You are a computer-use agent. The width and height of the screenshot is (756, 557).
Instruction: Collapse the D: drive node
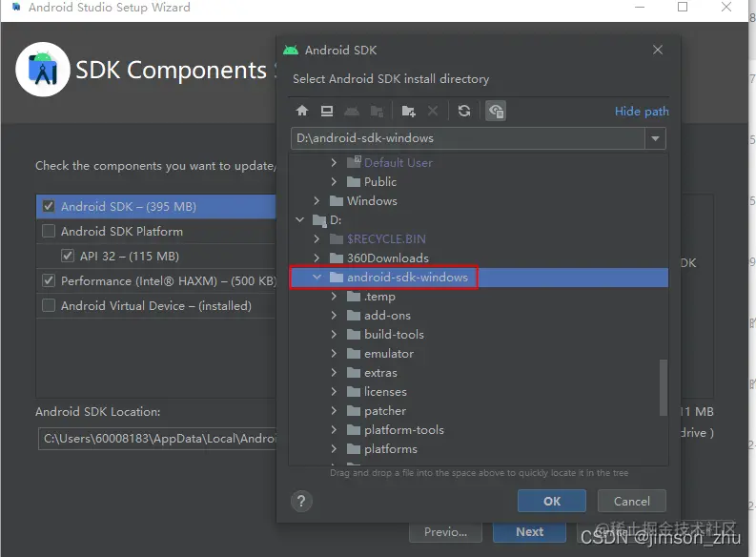click(x=299, y=220)
